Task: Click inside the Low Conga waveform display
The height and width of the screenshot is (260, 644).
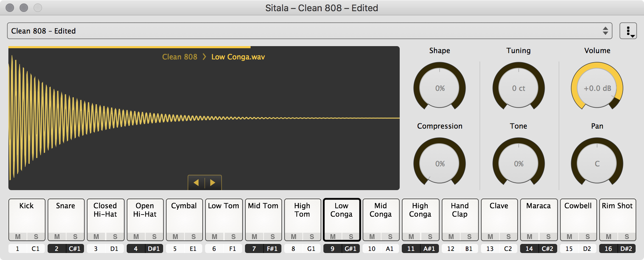Action: (x=204, y=119)
